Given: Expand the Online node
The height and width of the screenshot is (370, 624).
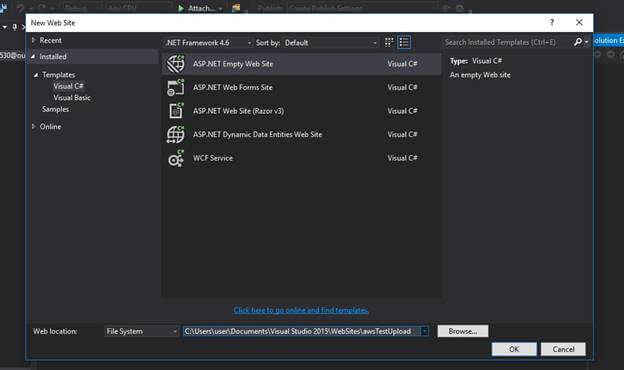Looking at the screenshot, I should [33, 127].
